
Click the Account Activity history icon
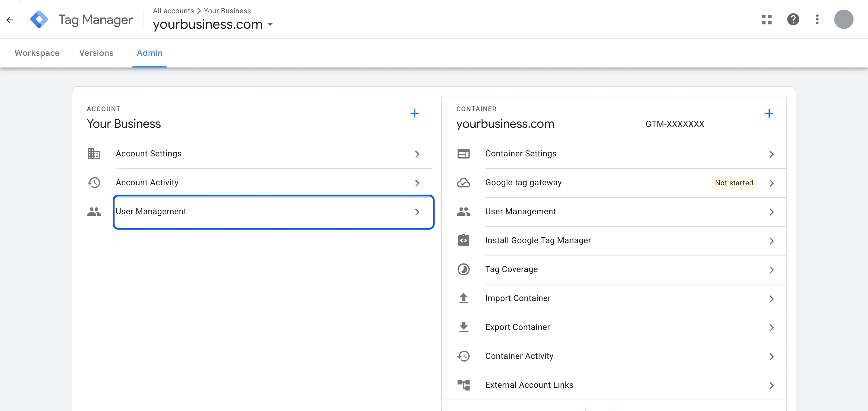coord(94,183)
